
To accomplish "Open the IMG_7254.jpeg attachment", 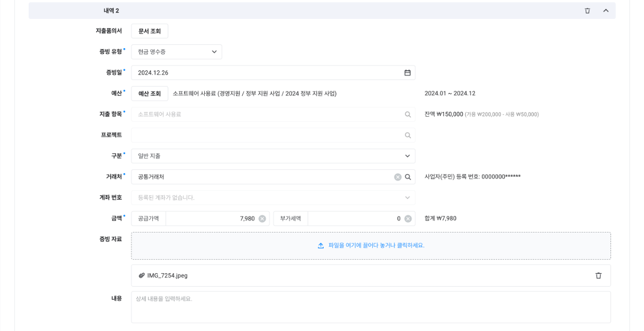I will click(167, 276).
